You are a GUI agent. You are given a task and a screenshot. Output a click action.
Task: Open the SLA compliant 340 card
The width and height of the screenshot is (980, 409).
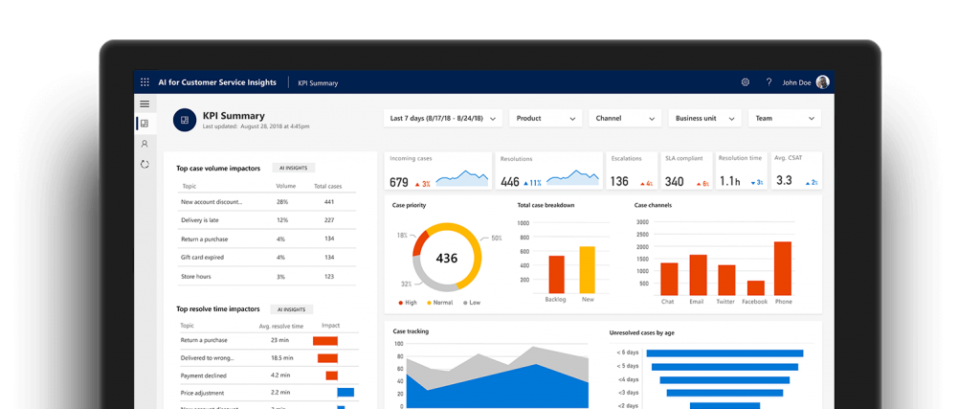686,170
